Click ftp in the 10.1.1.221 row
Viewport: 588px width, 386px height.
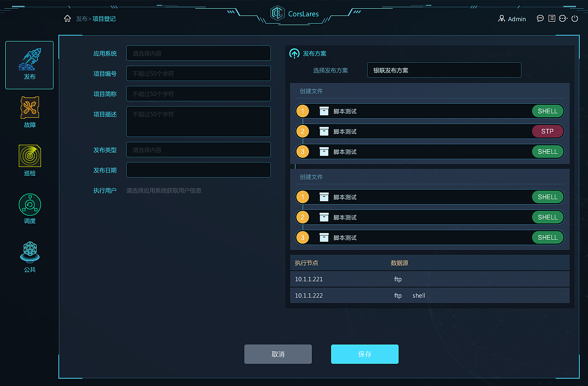[x=398, y=279]
